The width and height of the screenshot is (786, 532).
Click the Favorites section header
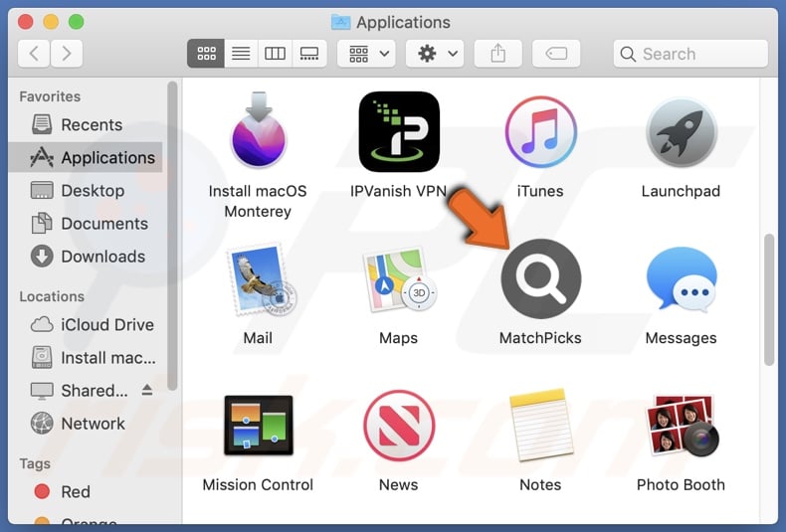[x=50, y=96]
